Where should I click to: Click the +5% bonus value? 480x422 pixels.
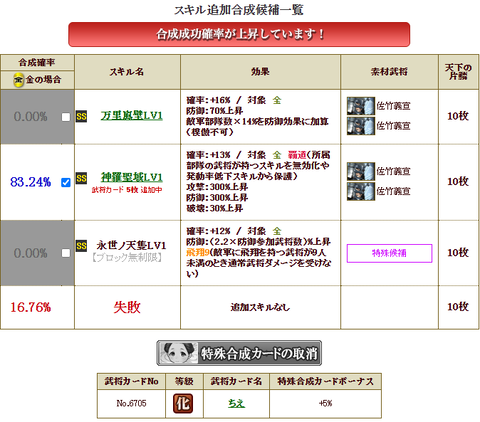click(325, 403)
